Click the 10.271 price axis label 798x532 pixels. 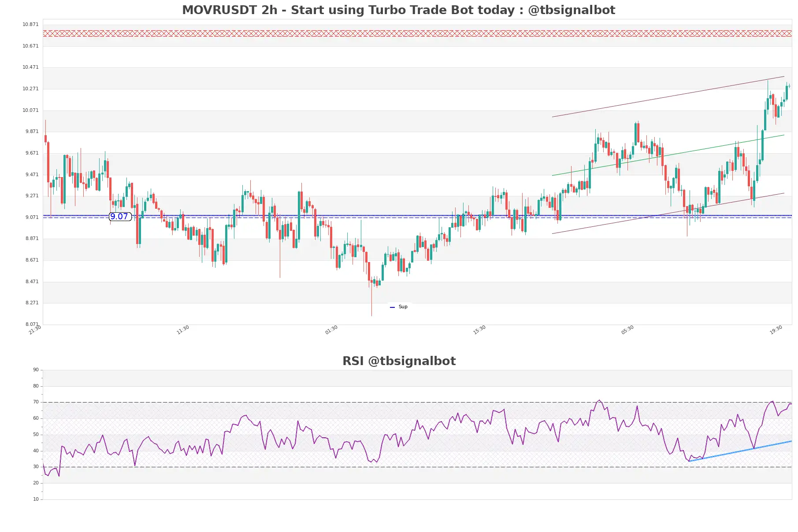(x=30, y=89)
